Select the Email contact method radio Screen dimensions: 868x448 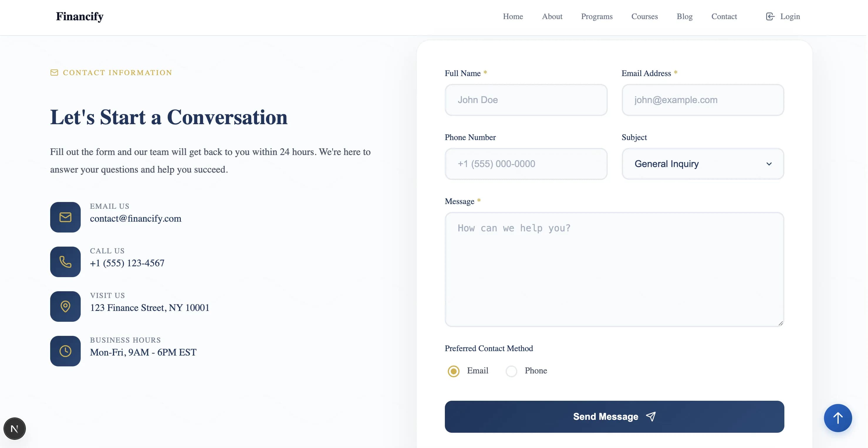coord(454,371)
